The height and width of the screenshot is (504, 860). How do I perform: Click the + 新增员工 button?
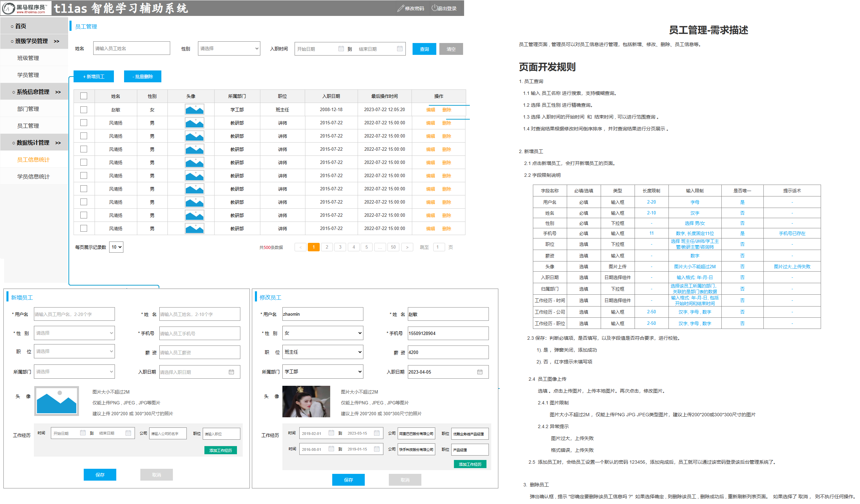[x=94, y=77]
